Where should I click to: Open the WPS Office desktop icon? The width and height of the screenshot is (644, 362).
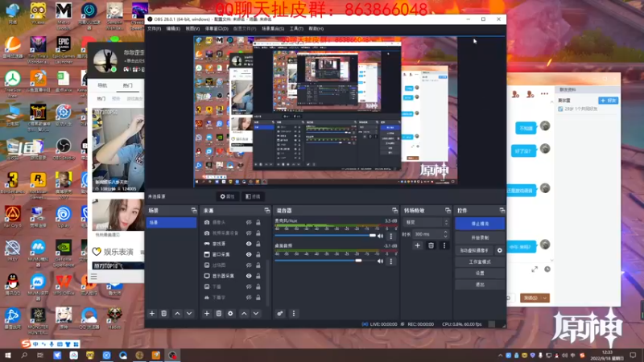click(x=64, y=285)
